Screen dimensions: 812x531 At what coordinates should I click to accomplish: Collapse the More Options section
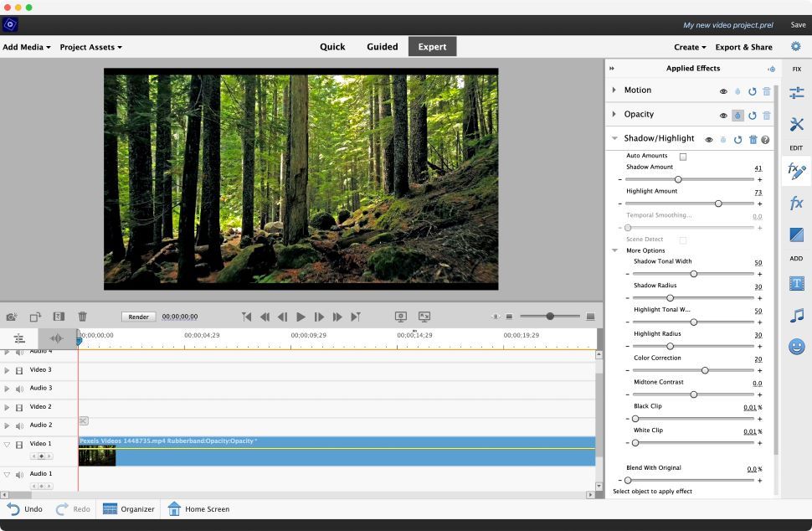[615, 250]
